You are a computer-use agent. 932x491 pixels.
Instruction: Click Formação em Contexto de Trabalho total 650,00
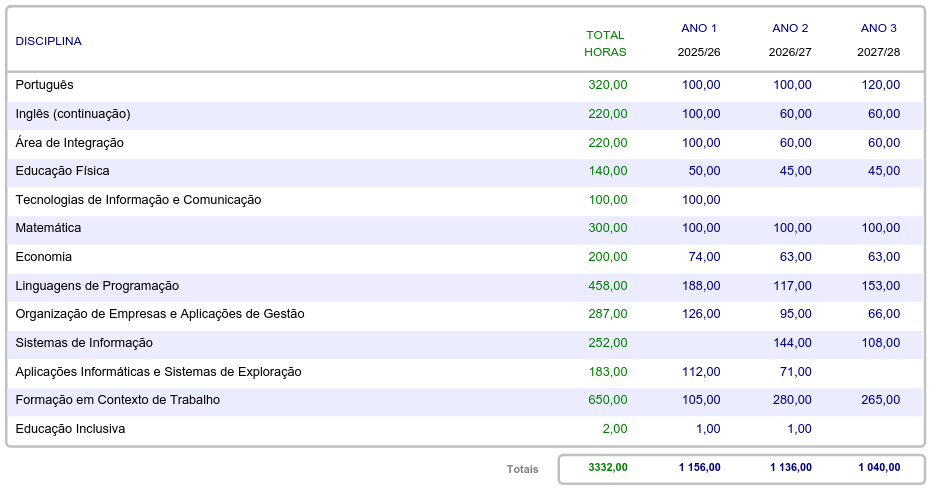tap(608, 400)
